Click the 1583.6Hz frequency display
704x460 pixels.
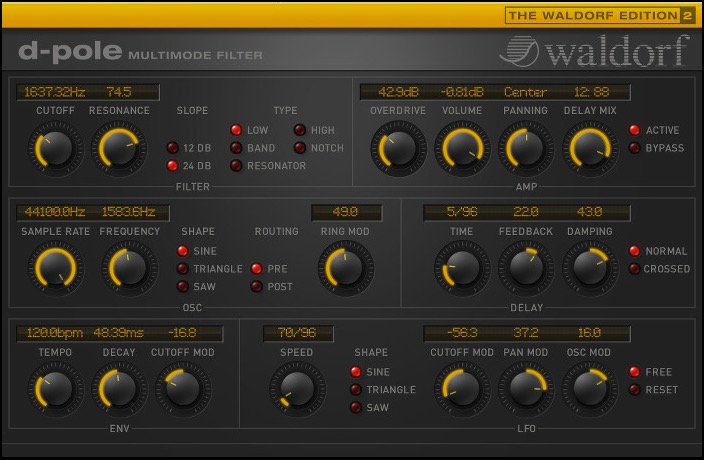(x=128, y=212)
